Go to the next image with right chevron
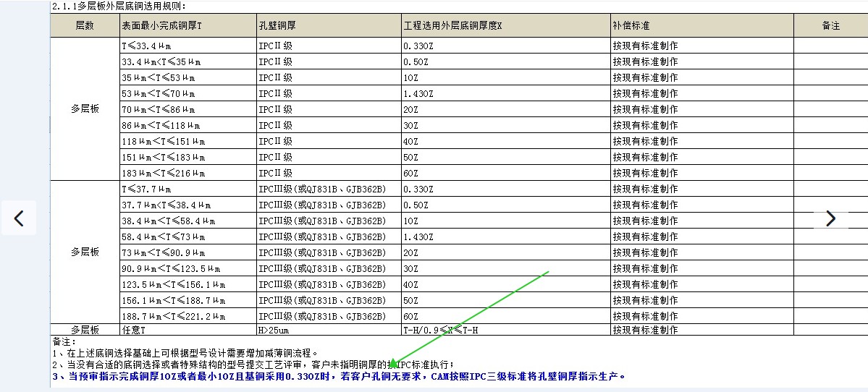 point(830,218)
